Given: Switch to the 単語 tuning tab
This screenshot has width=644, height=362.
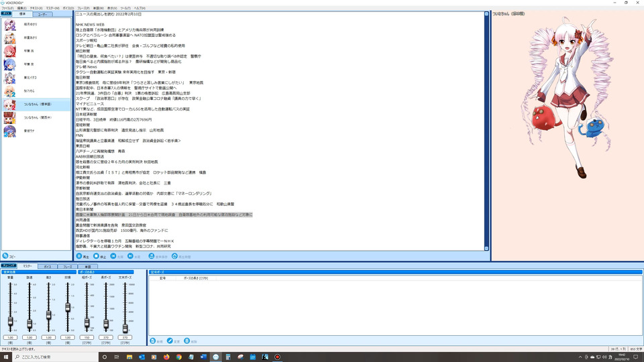Looking at the screenshot, I should [87, 267].
